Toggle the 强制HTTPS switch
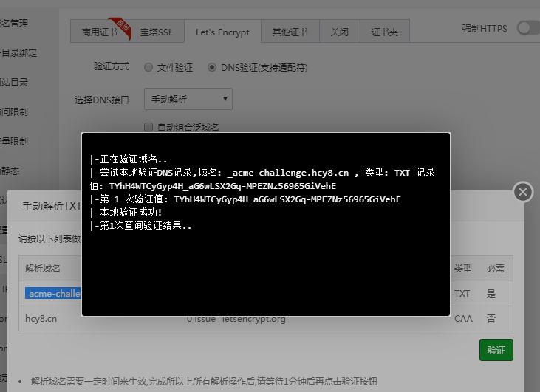This screenshot has width=540, height=392. (x=529, y=28)
